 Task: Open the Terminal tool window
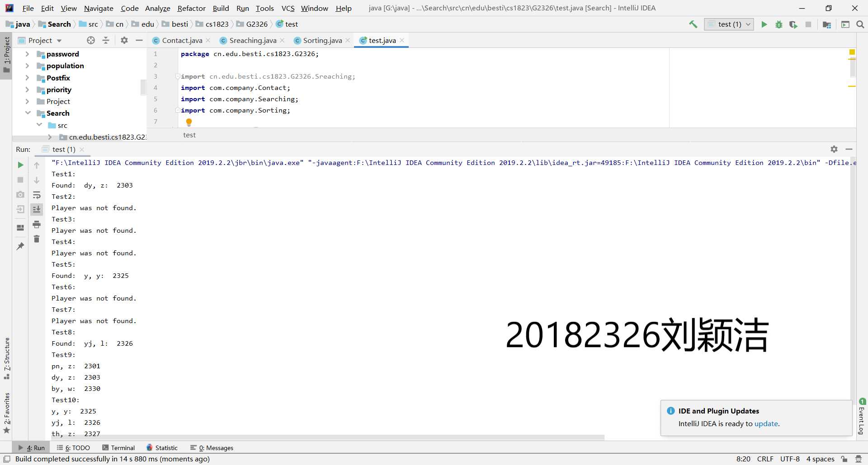pos(118,448)
